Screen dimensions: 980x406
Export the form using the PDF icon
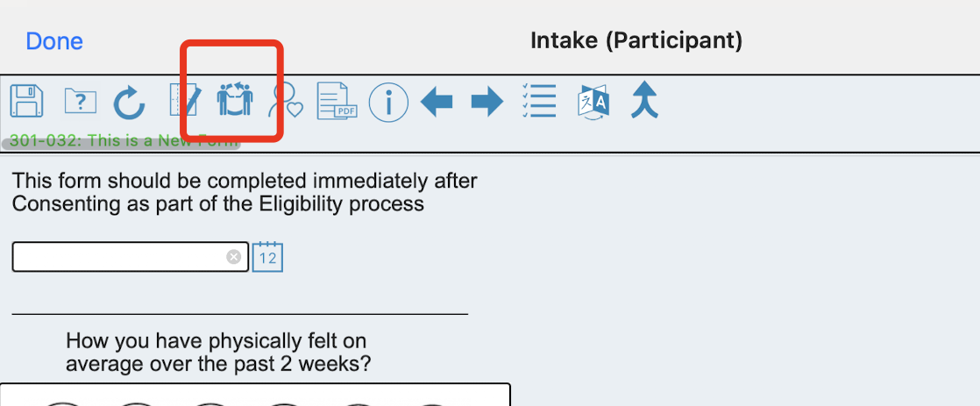337,101
